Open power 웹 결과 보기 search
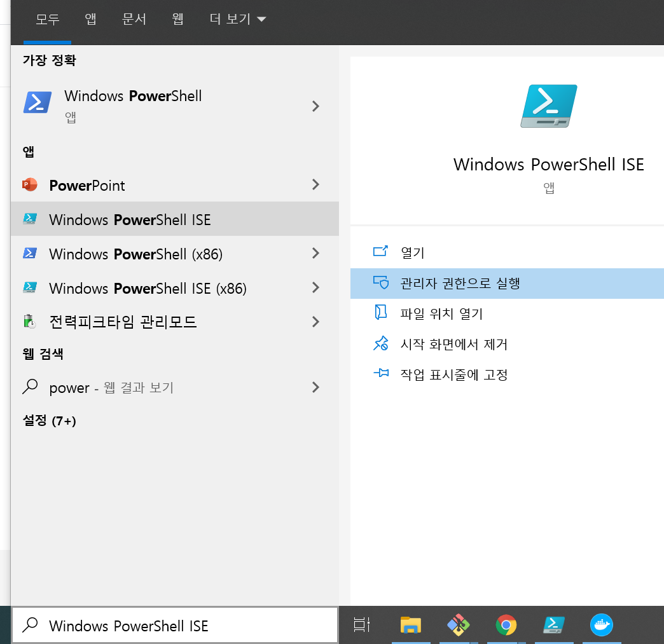 [x=175, y=387]
